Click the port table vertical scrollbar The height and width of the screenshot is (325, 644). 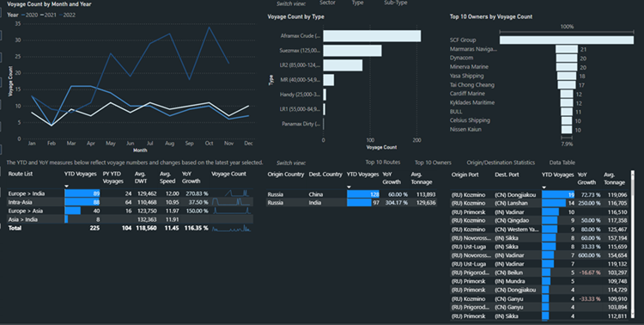tap(633, 245)
